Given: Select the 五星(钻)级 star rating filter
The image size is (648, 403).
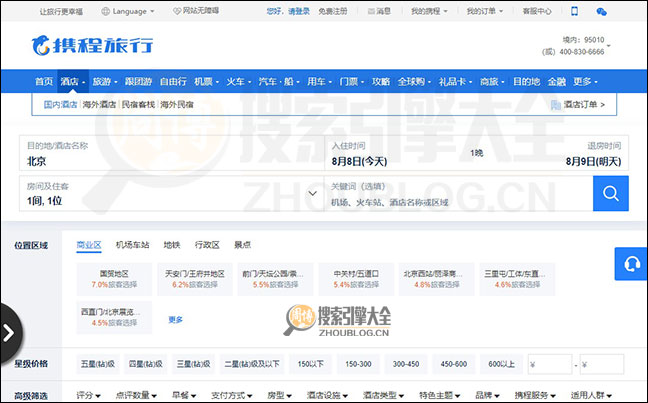Looking at the screenshot, I should point(97,364).
